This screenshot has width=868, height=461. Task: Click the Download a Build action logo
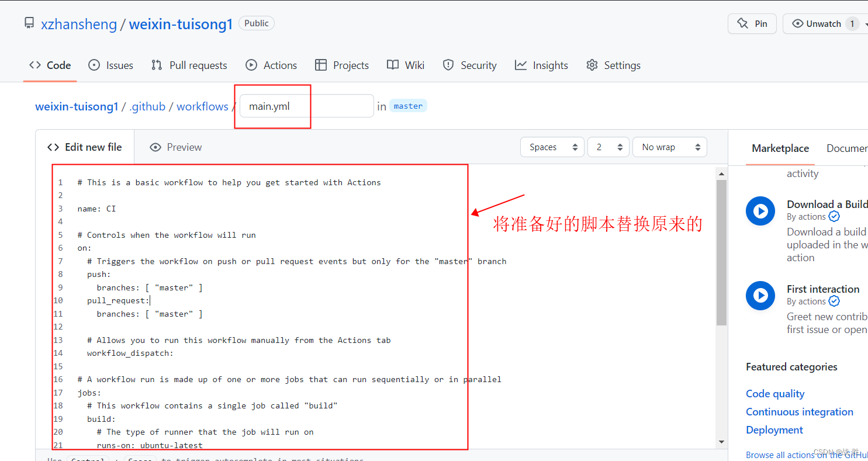pos(760,211)
